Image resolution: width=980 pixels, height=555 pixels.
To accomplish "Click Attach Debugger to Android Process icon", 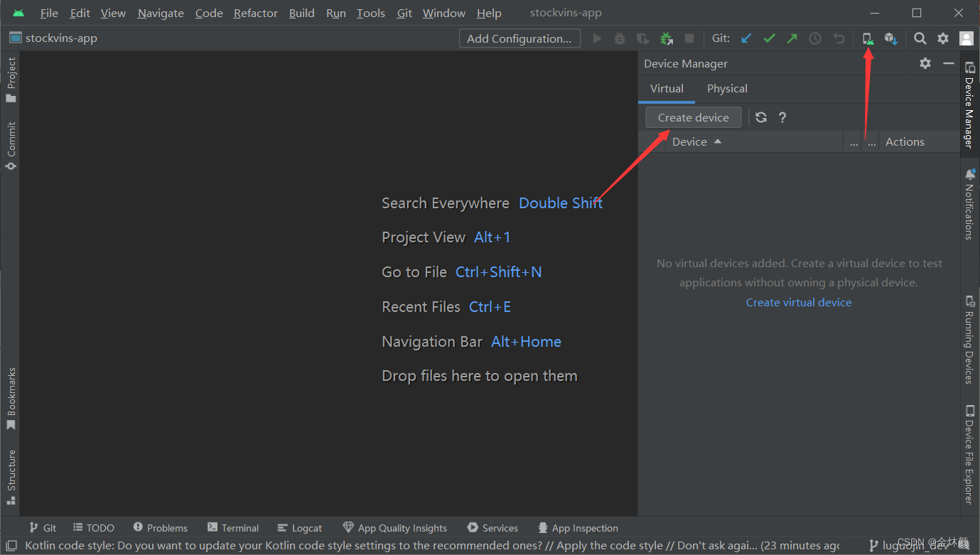I will [x=666, y=38].
